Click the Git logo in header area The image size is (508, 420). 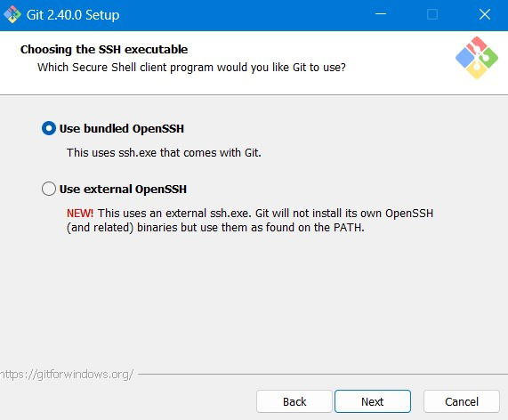click(x=477, y=58)
